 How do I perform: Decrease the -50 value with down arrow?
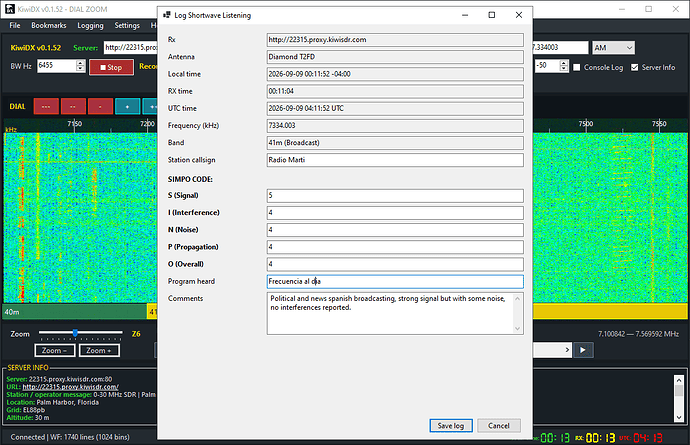point(564,69)
